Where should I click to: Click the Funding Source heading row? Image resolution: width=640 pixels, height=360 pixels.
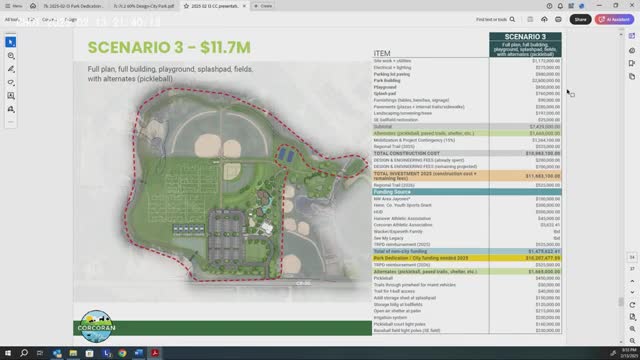pos(467,192)
